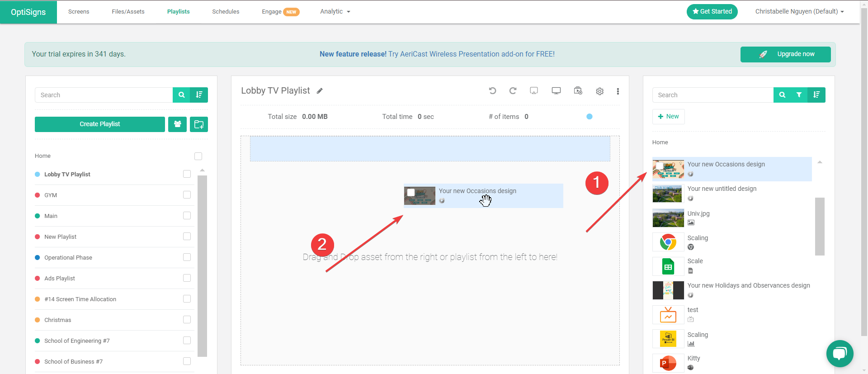The width and height of the screenshot is (868, 374).
Task: Click the OptiSigns logo
Action: [28, 12]
